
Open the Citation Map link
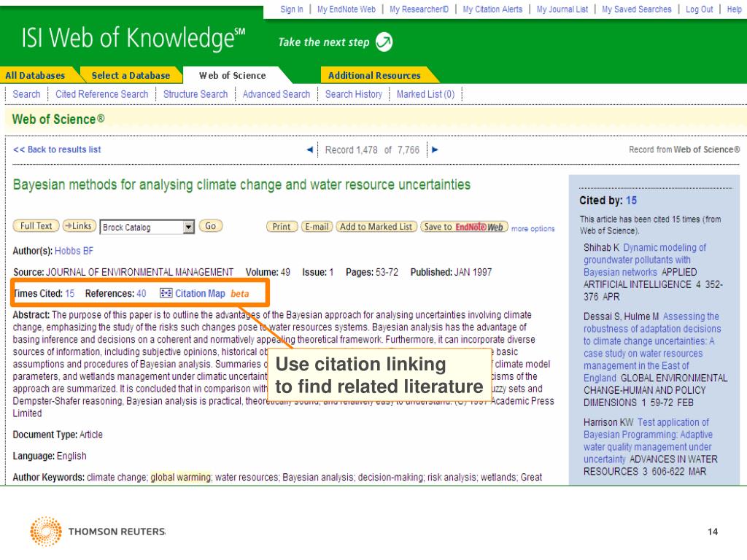[200, 293]
